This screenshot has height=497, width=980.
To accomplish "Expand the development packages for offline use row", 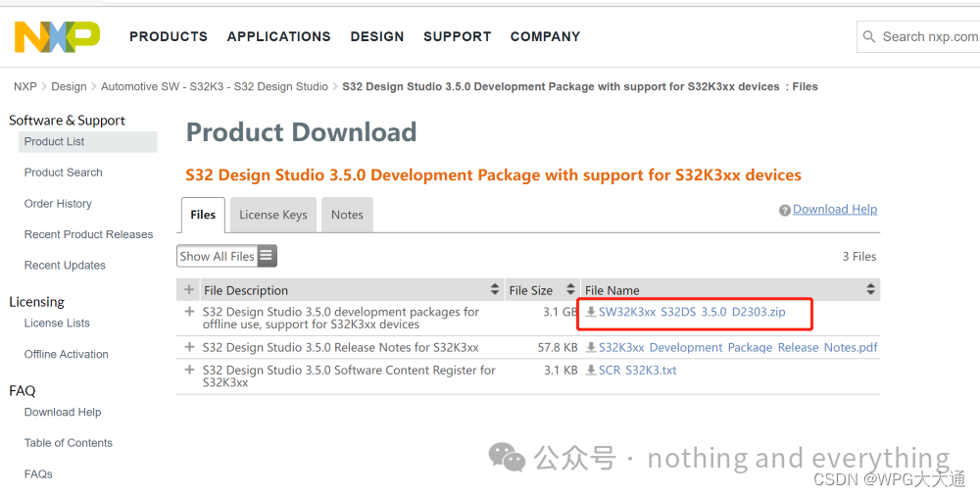I will pos(189,312).
